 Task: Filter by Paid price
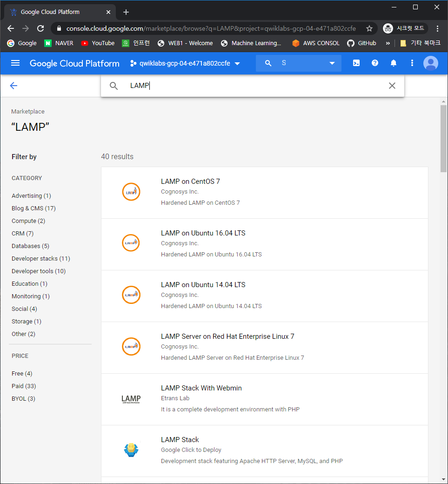[24, 386]
